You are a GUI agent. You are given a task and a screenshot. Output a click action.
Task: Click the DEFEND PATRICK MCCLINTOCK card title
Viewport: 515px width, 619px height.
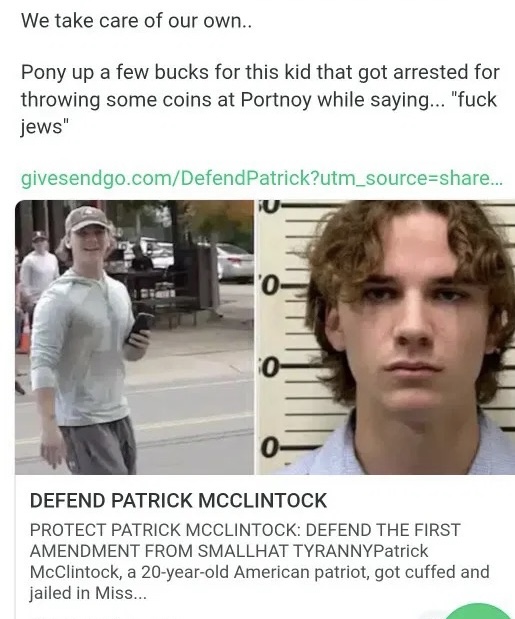tap(178, 501)
